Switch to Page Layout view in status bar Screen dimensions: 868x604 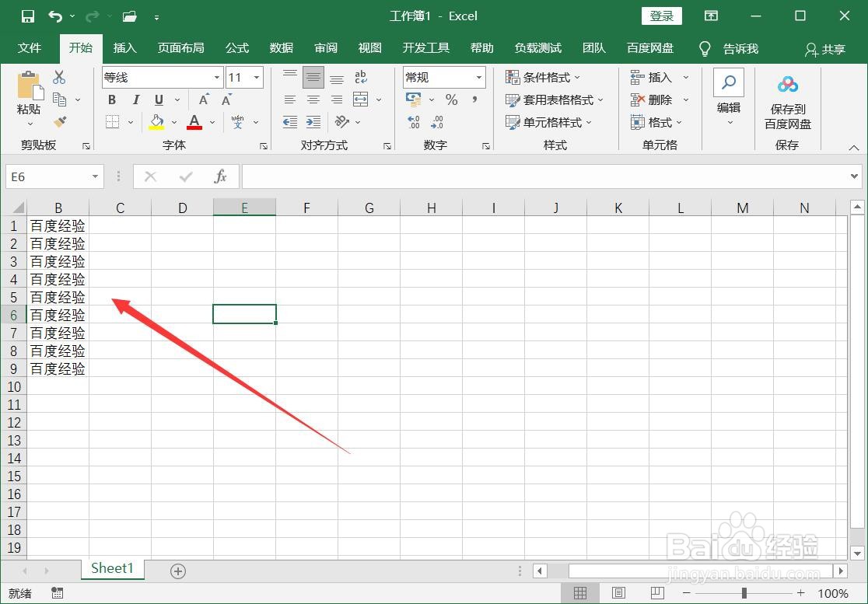coord(619,593)
